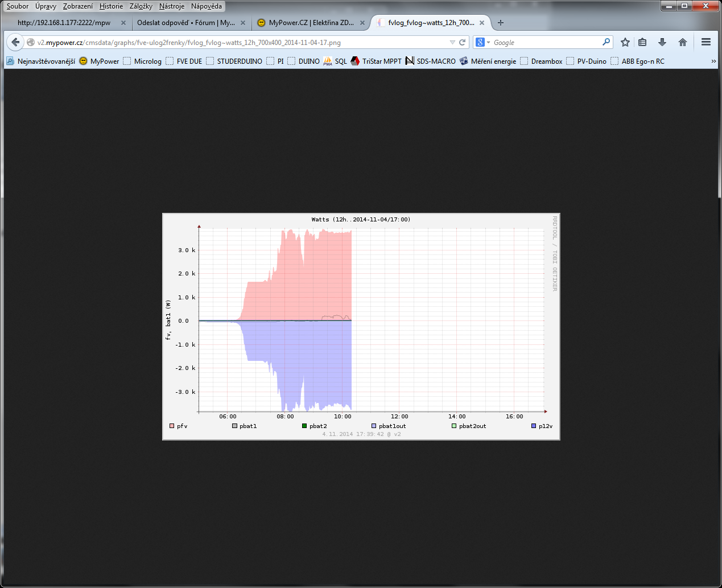Go back with the back arrow

(x=15, y=42)
